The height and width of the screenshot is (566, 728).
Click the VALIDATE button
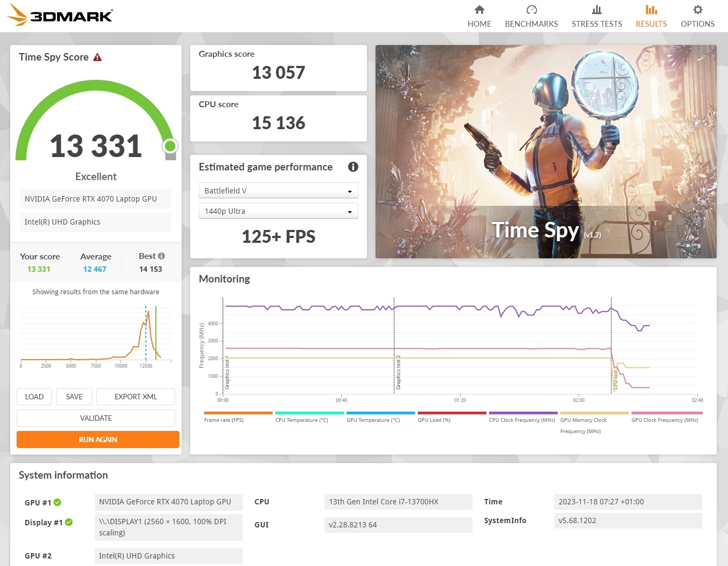coord(96,418)
